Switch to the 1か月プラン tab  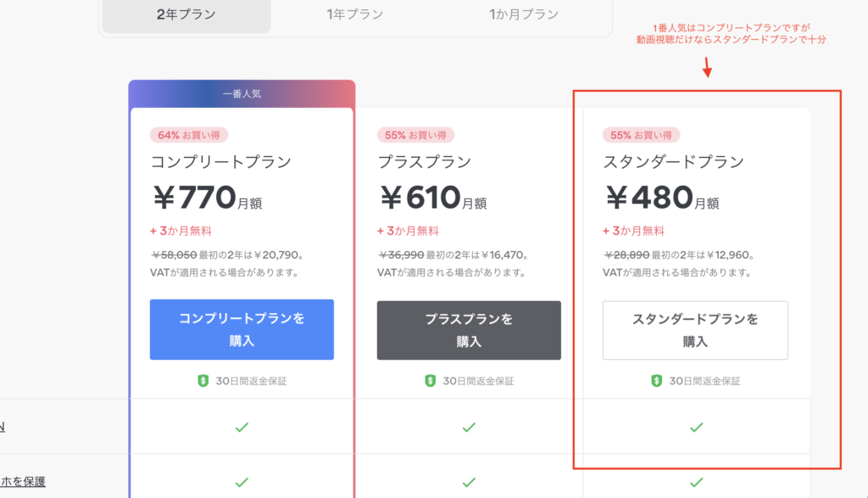[x=524, y=15]
